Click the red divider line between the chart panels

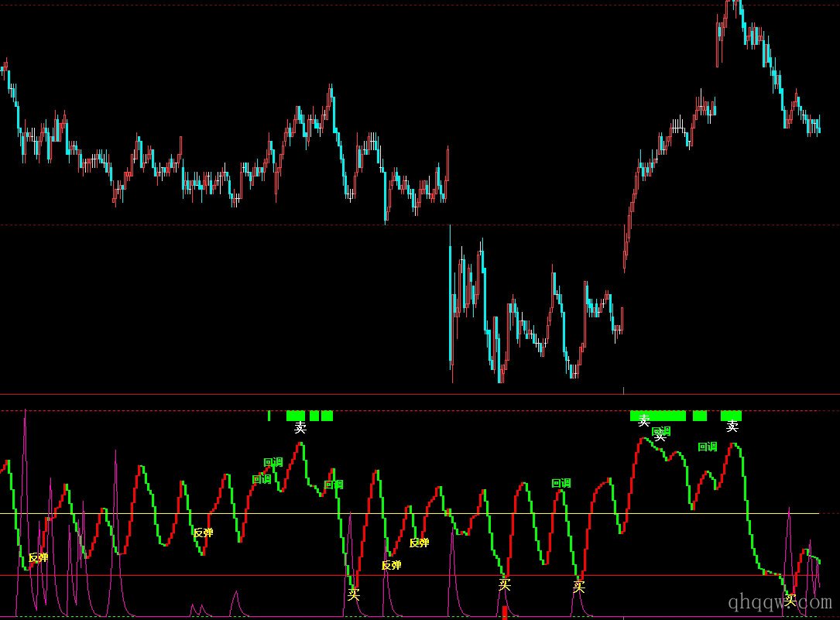click(x=418, y=394)
